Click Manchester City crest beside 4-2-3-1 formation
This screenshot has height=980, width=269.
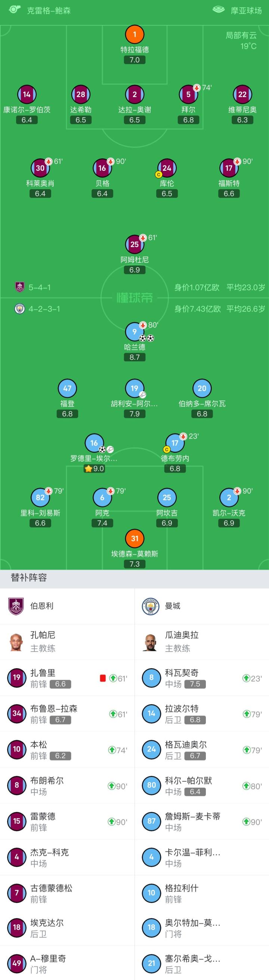click(x=20, y=308)
